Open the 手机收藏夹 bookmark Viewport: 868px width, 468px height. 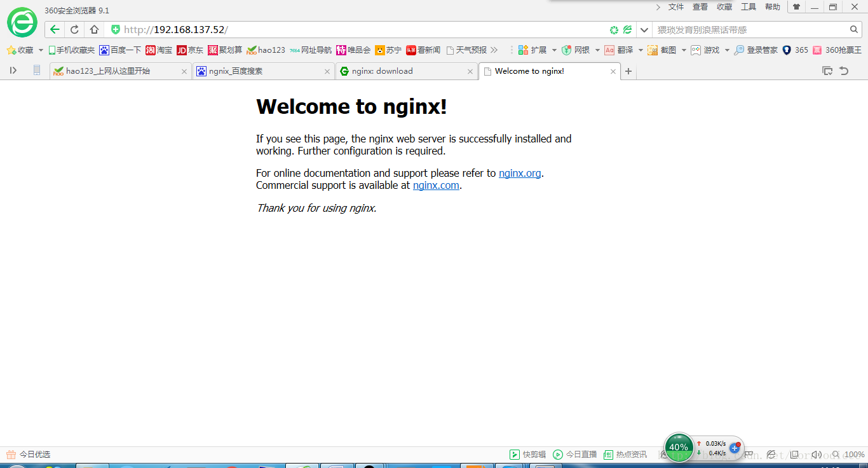pos(72,50)
